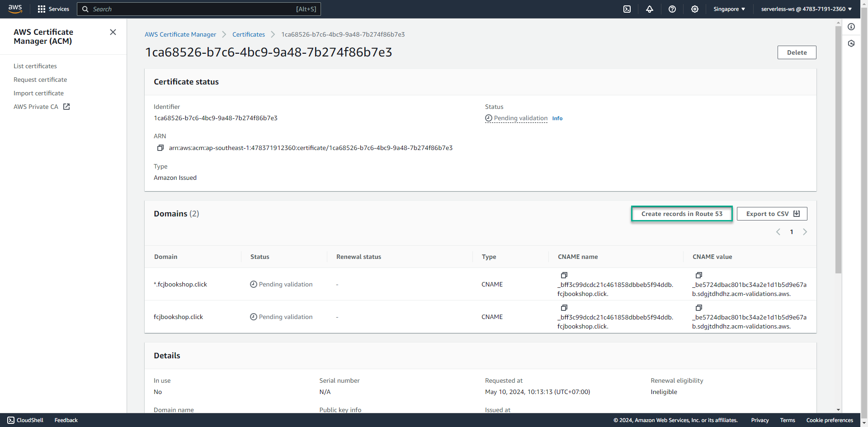Viewport: 868px width, 427px height.
Task: Click the page vertical scrollbar thumb
Action: [x=838, y=149]
